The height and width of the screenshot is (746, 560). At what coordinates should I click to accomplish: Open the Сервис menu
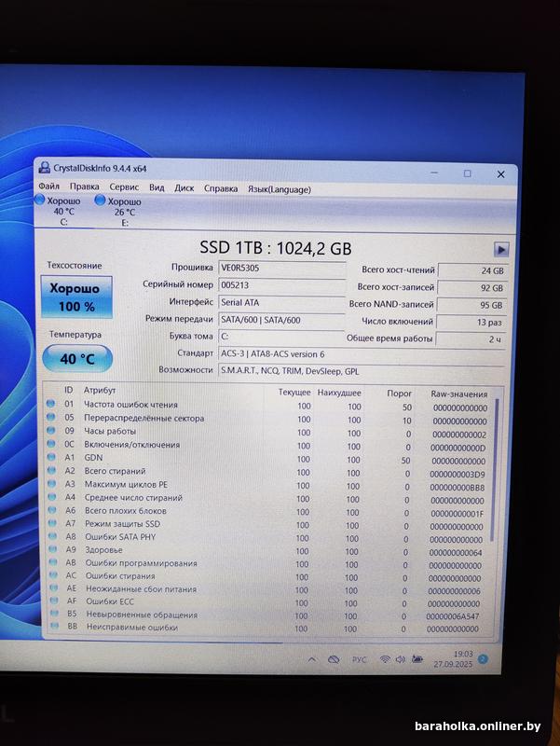[124, 187]
